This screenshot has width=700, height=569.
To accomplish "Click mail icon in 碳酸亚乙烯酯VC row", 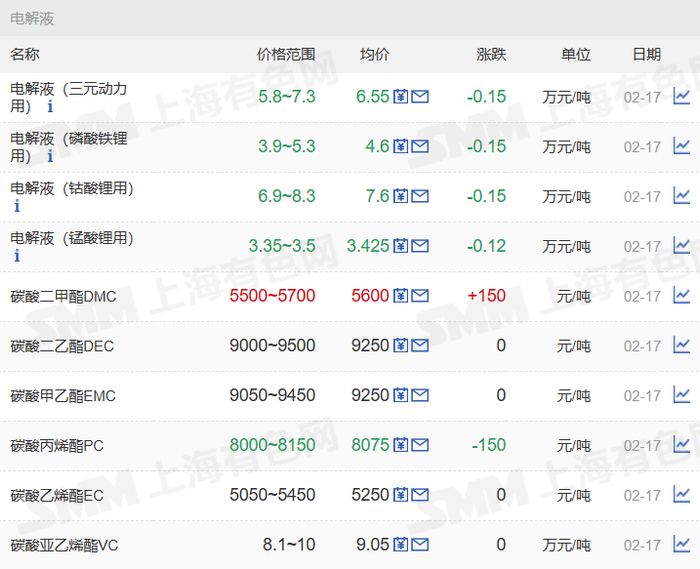I will click(420, 544).
